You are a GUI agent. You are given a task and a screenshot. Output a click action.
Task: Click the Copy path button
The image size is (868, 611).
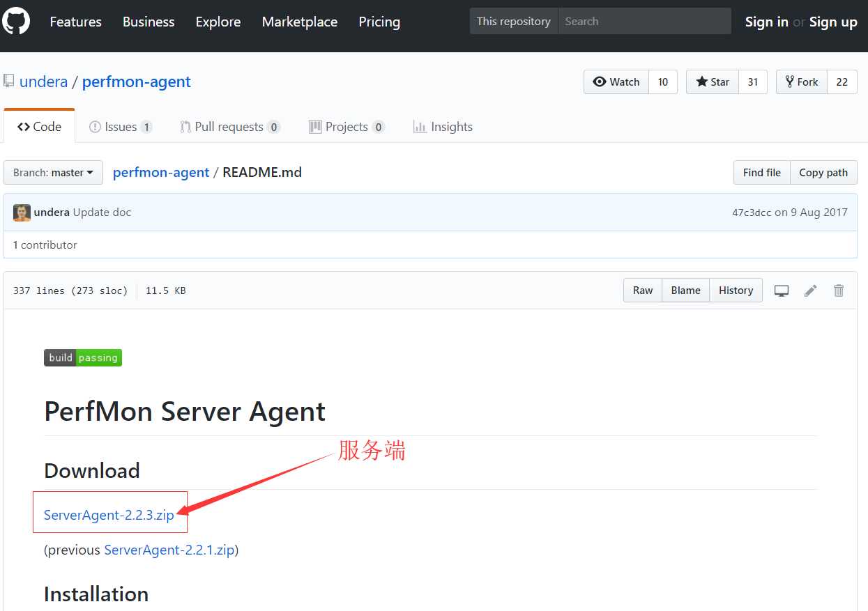coord(823,173)
